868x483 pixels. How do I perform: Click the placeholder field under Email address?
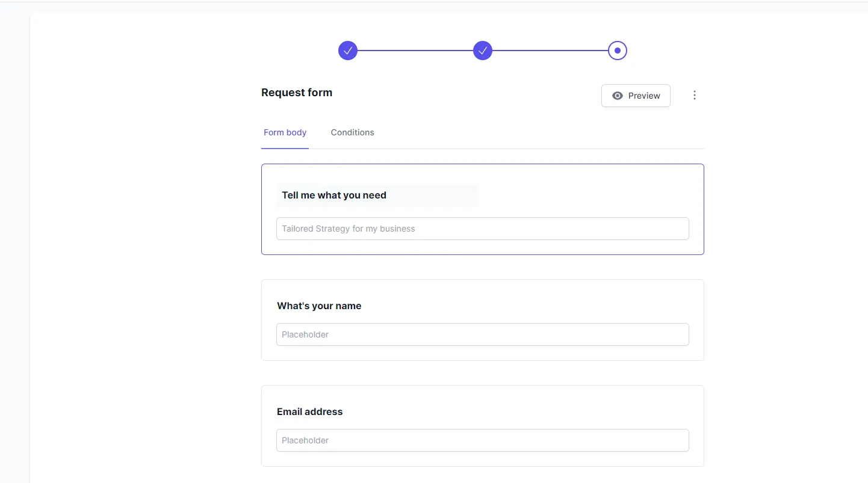coord(483,440)
